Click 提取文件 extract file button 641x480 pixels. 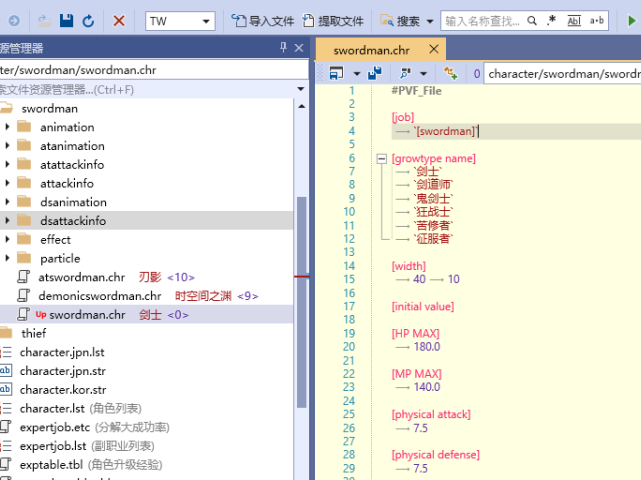[x=334, y=20]
